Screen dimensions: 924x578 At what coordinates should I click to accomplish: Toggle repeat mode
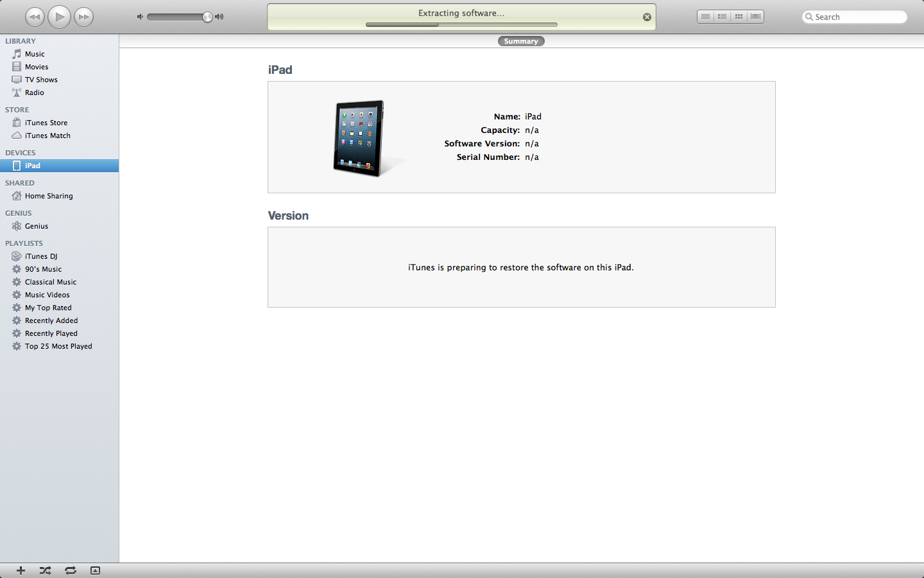tap(70, 570)
